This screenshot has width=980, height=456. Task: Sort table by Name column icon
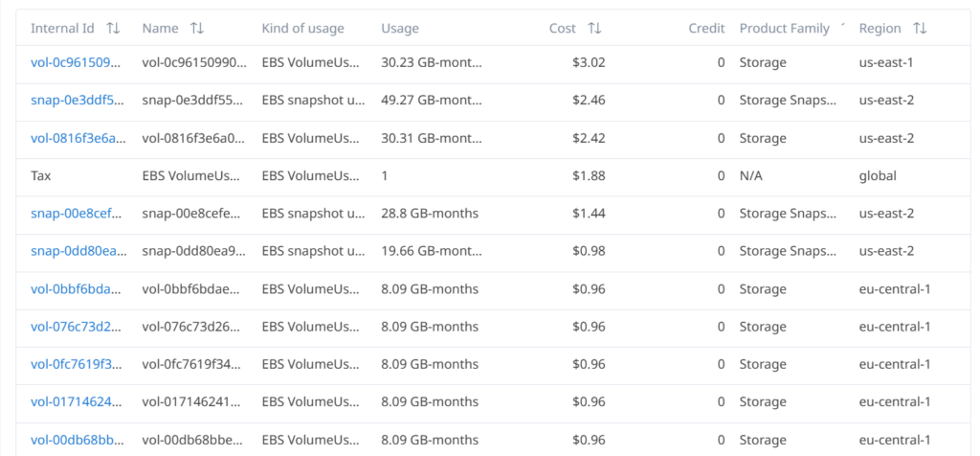(197, 28)
